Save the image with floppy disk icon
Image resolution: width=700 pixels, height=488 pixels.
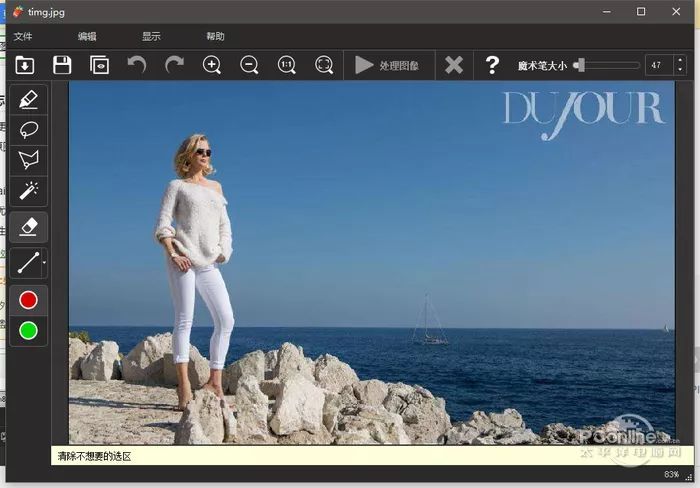62,65
